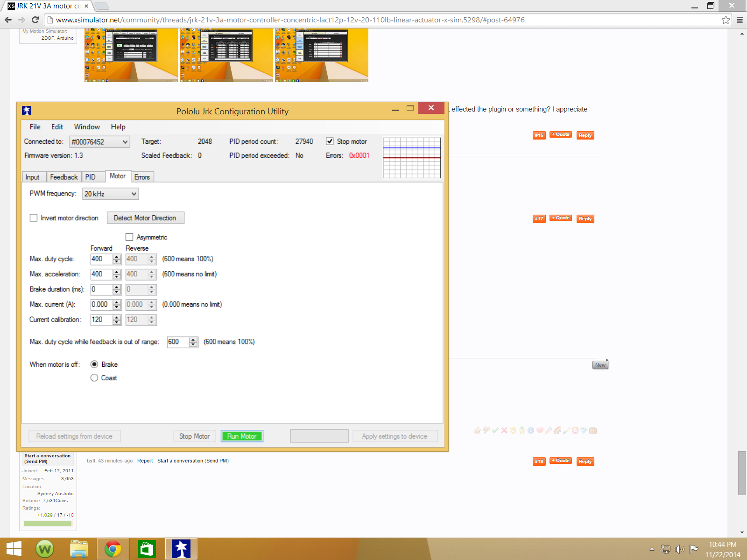Viewport: 747px width, 560px height.
Task: Click the Report link under bsfl's post
Action: pos(145,461)
